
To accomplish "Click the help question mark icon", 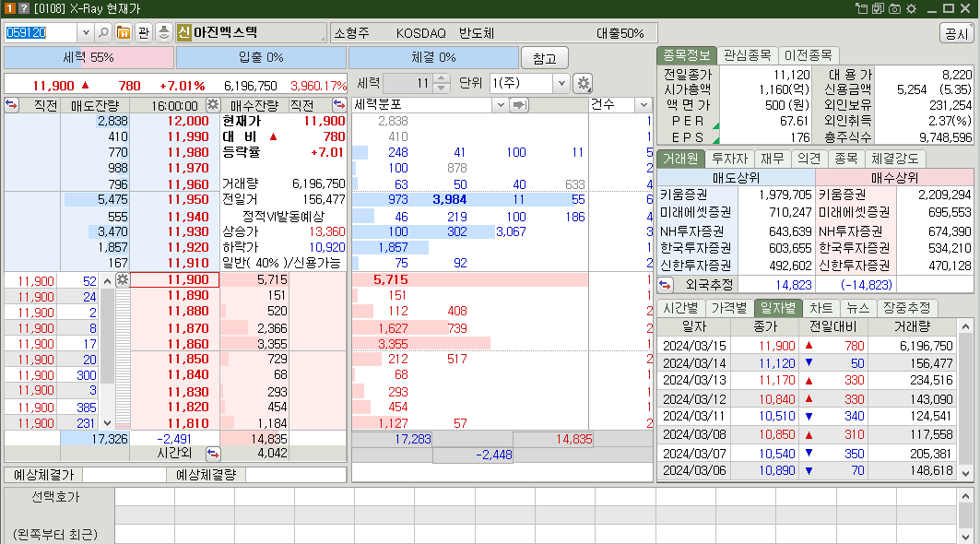I will (24, 8).
